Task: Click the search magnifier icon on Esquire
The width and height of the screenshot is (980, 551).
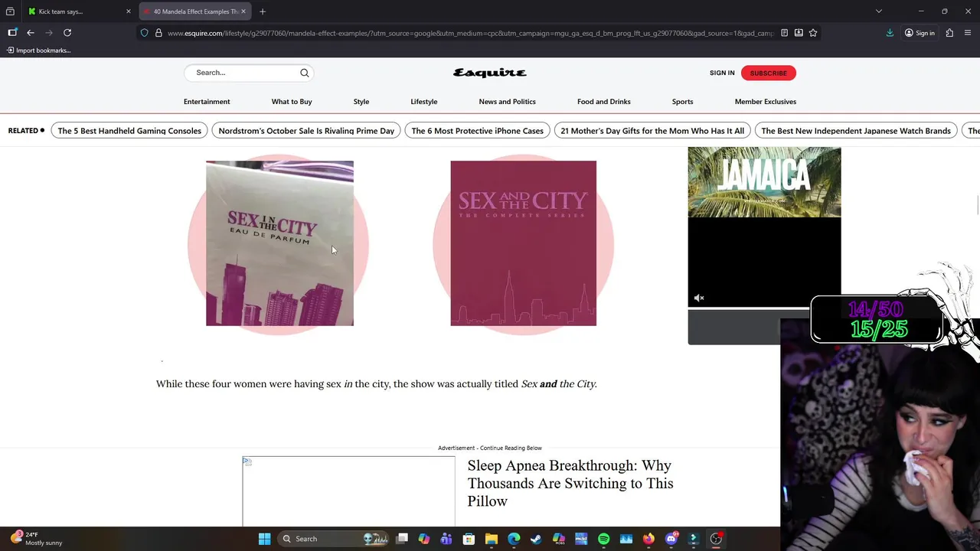Action: point(304,73)
